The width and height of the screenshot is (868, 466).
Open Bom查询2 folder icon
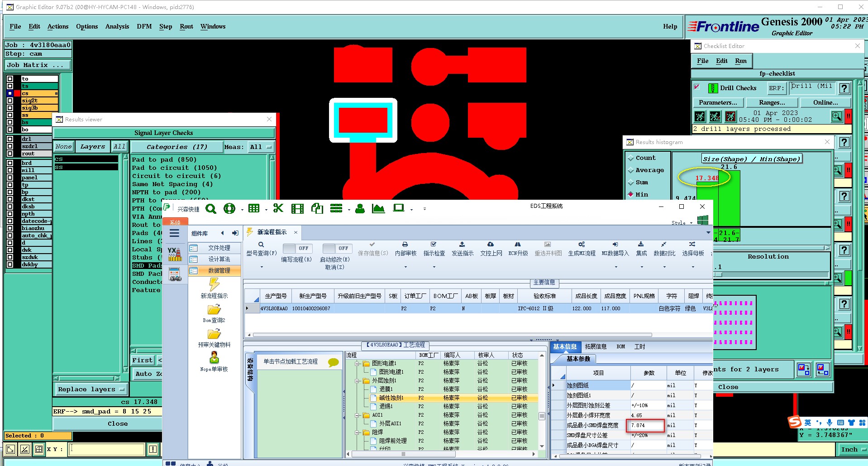click(x=214, y=310)
